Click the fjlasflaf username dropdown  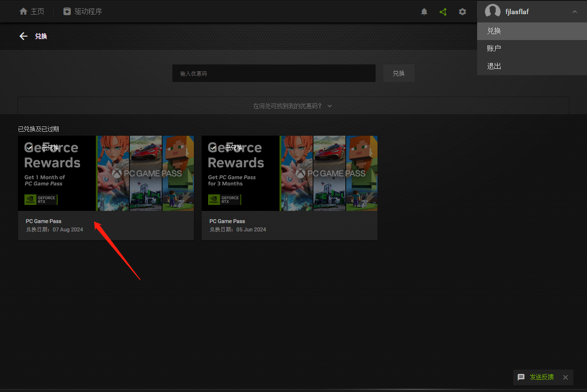(x=517, y=12)
